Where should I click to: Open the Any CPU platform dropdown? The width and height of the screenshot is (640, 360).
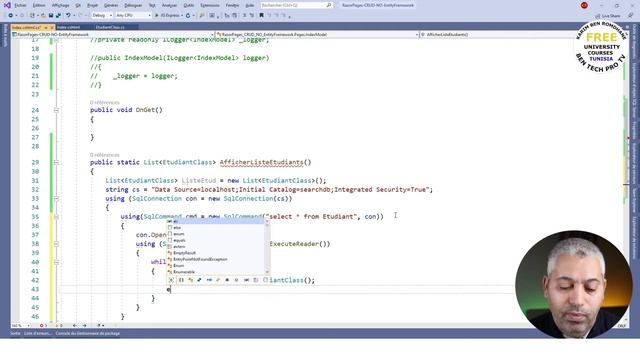[133, 16]
